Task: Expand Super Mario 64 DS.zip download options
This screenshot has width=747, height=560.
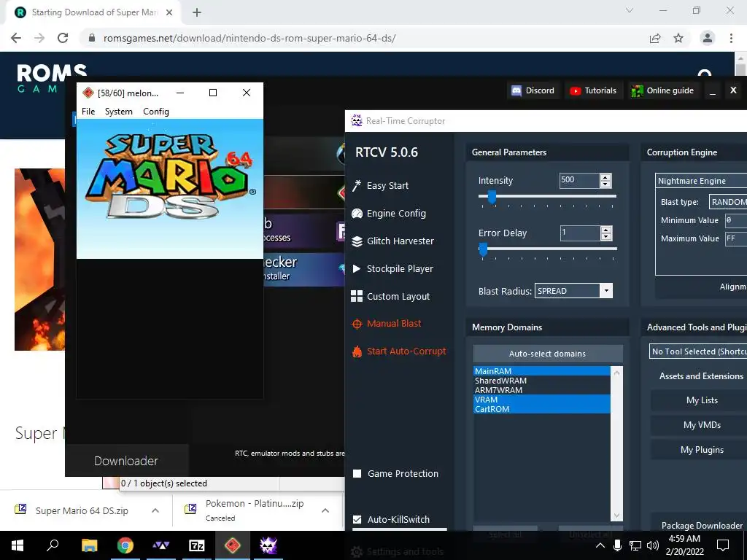Action: (x=155, y=510)
